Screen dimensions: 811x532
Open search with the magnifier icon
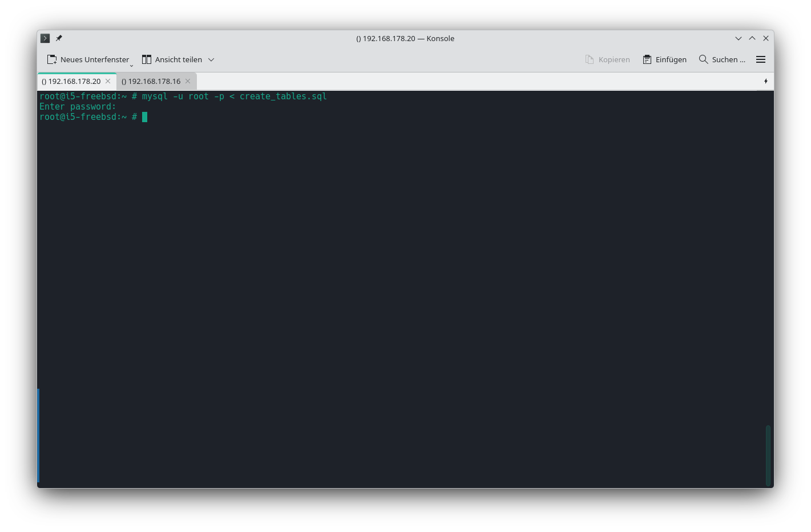[703, 59]
